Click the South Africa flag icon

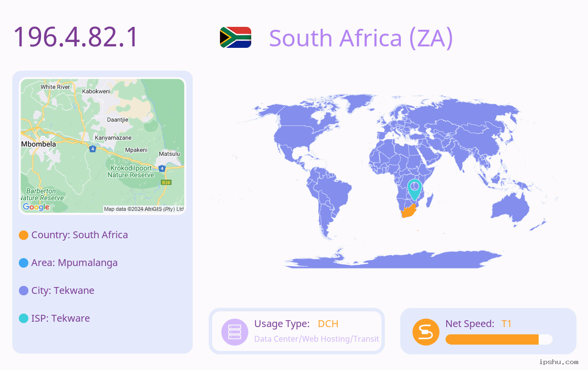pyautogui.click(x=235, y=38)
